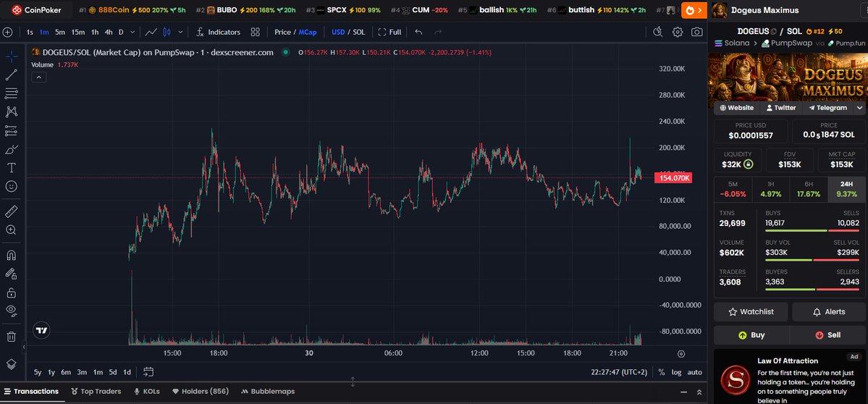The image size is (868, 404).
Task: Open the Bubblemaps tab
Action: 269,391
